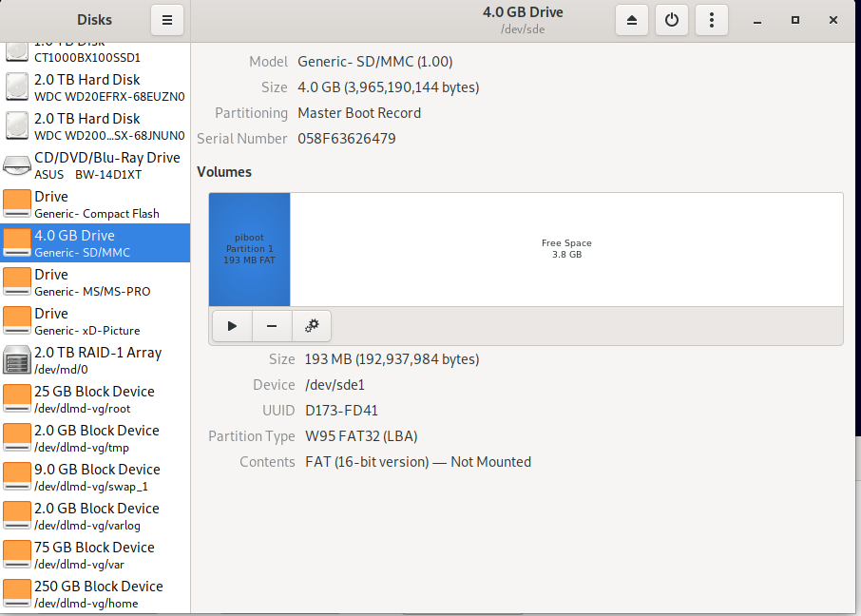Mount the selected piboot partition

tap(232, 326)
